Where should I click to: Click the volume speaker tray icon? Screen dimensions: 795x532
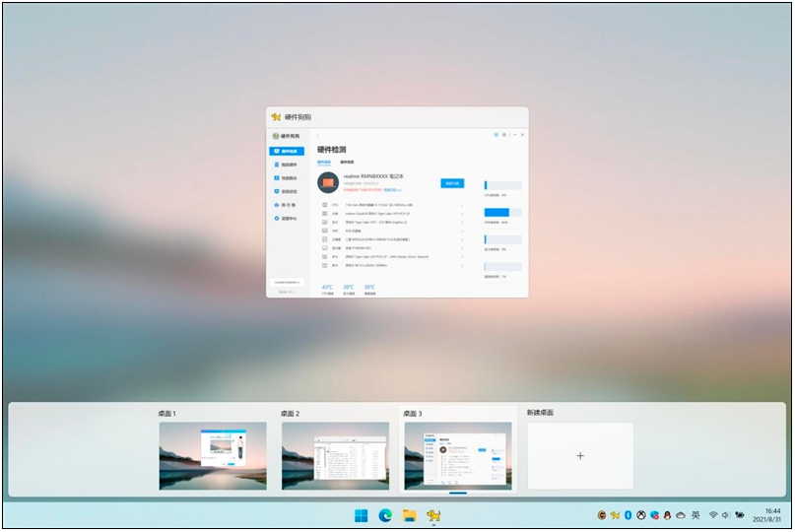[726, 515]
